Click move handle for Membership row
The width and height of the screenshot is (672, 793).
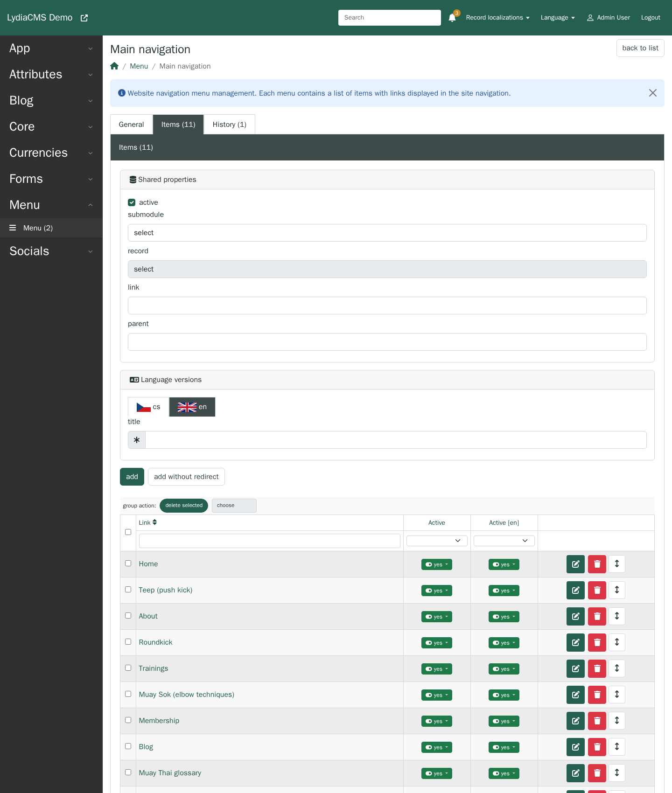(x=617, y=721)
